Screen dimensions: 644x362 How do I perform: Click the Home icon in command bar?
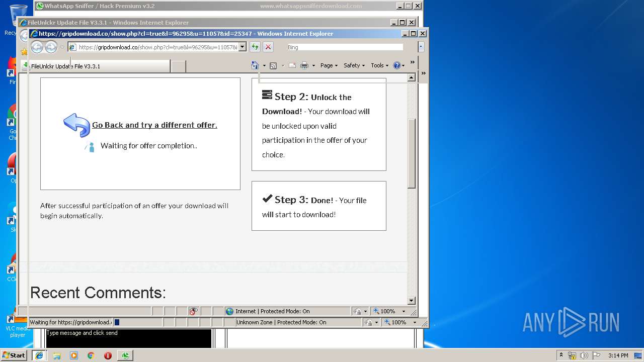pyautogui.click(x=255, y=65)
